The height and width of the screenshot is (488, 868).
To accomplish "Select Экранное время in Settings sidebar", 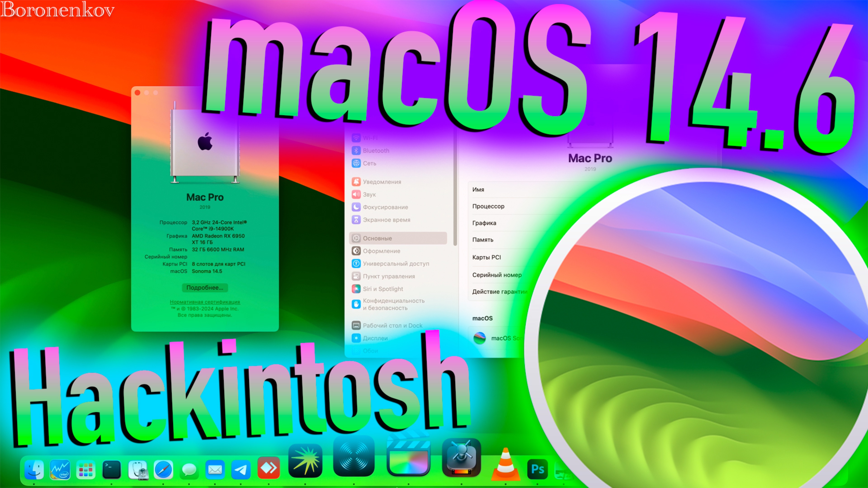I will [398, 220].
